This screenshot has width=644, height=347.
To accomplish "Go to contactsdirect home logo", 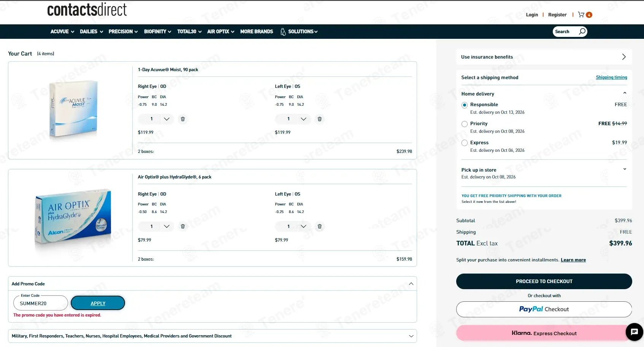I will [x=87, y=10].
